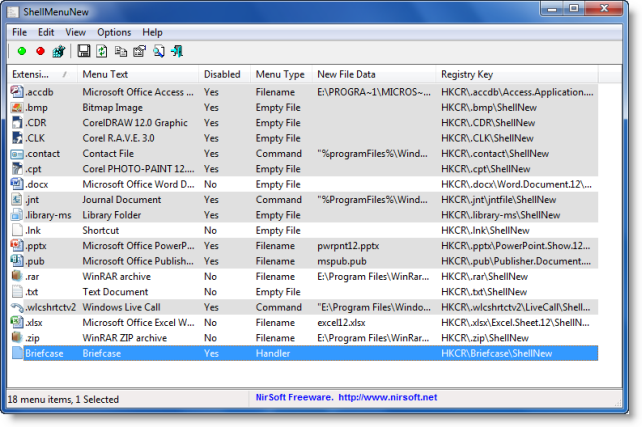Screen dimensions: 642x427
Task: Click the Exit toolbar icon
Action: pyautogui.click(x=177, y=51)
